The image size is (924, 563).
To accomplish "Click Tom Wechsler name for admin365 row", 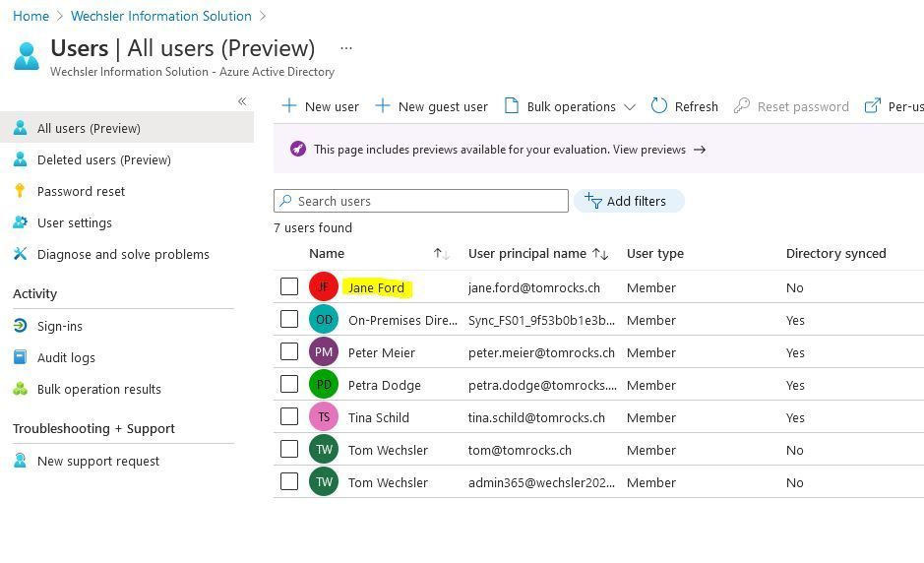I will click(388, 482).
